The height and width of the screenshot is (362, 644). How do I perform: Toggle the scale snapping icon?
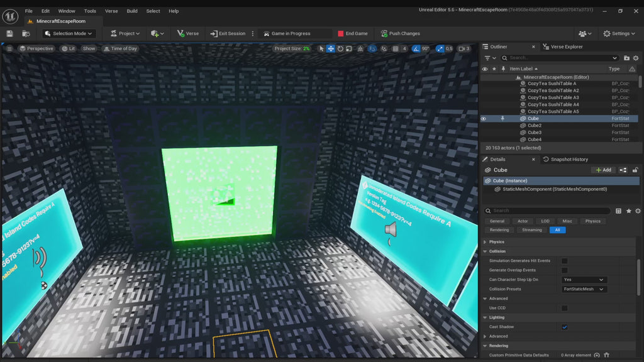point(440,48)
